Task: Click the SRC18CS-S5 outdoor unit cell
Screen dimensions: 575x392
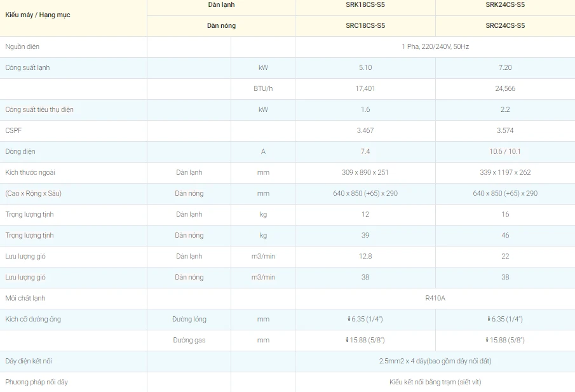Action: coord(365,26)
